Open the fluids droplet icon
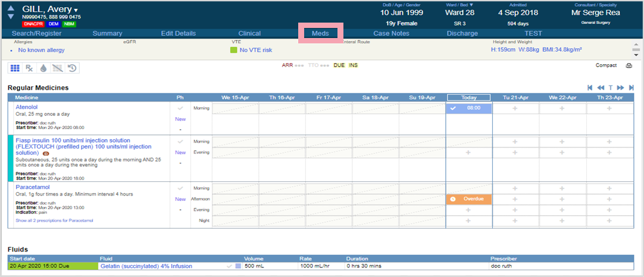 coord(43,68)
